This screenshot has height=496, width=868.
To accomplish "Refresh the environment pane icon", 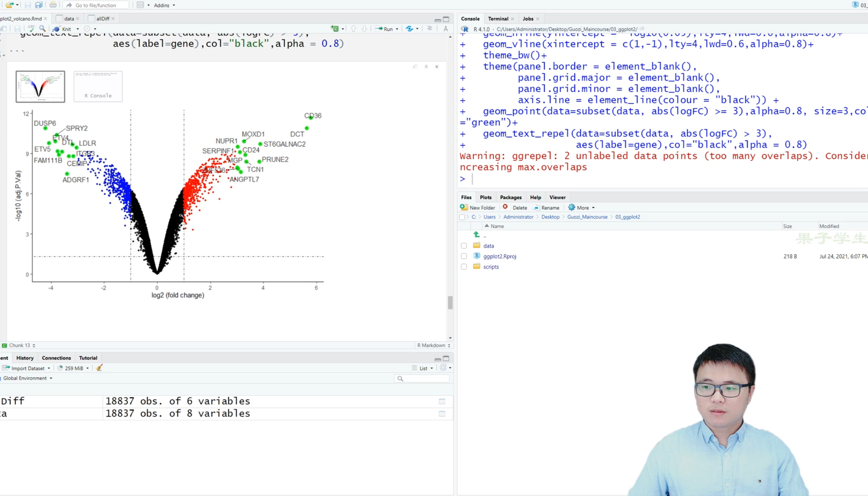I will point(443,368).
